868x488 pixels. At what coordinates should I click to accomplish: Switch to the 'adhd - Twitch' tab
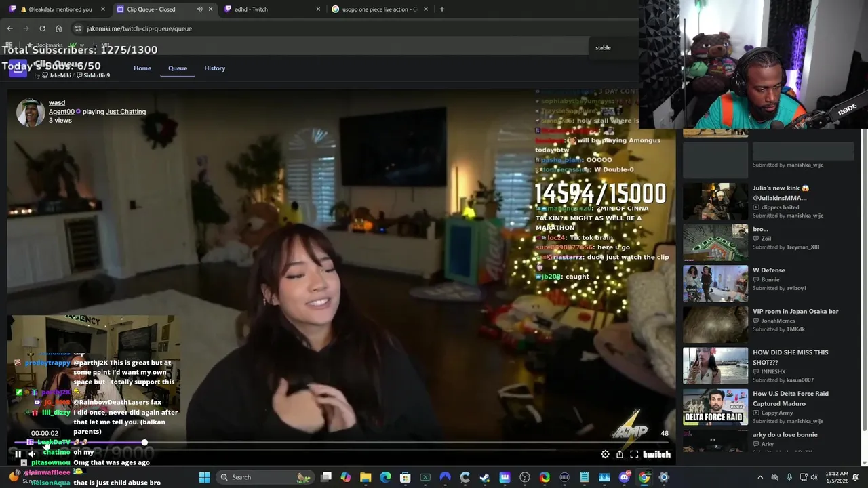tap(271, 9)
